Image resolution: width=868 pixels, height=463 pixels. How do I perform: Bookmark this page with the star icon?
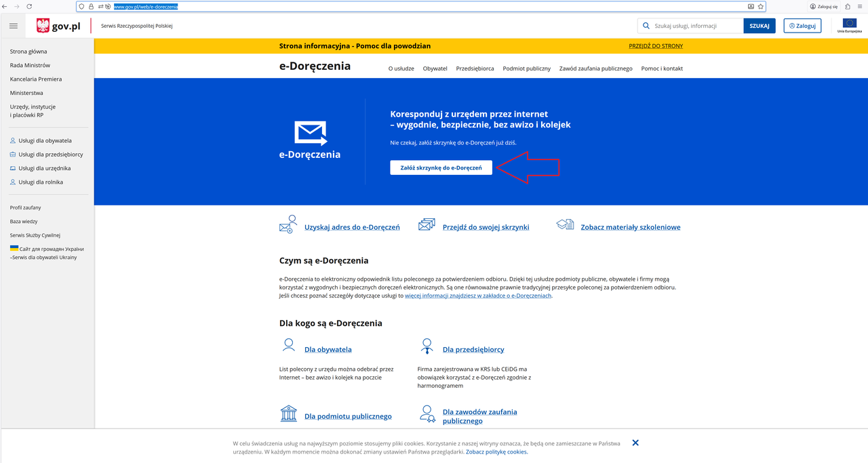click(761, 6)
